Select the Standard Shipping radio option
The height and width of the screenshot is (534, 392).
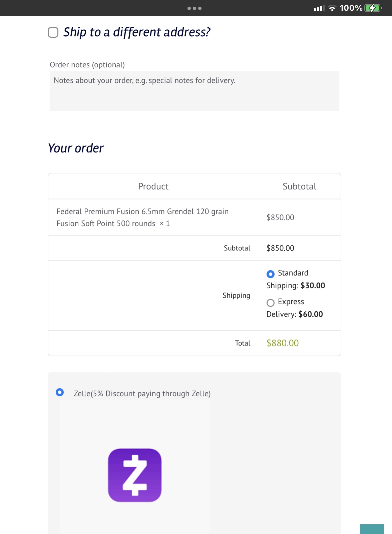click(271, 274)
